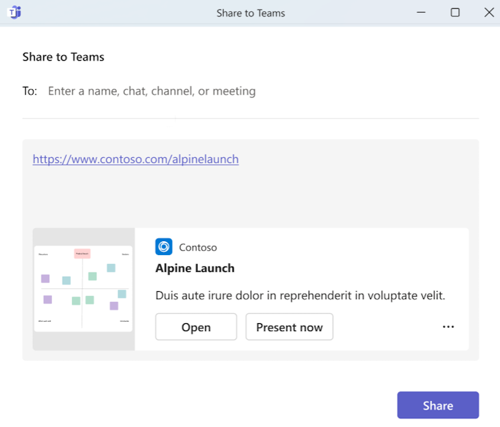Image resolution: width=500 pixels, height=427 pixels.
Task: Click the Present now button
Action: coord(289,327)
